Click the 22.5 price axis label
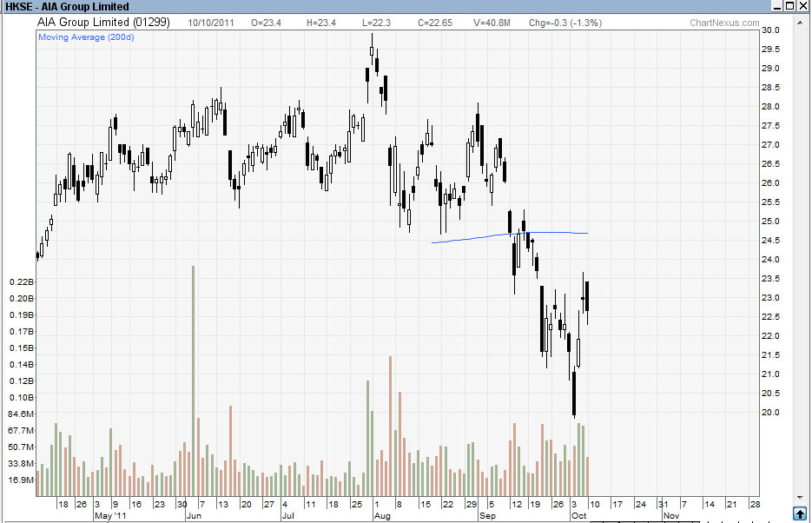Image resolution: width=812 pixels, height=523 pixels. (x=770, y=317)
